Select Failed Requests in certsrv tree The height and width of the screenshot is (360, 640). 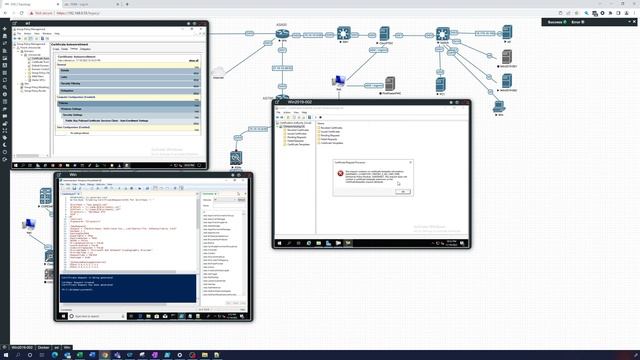click(296, 141)
